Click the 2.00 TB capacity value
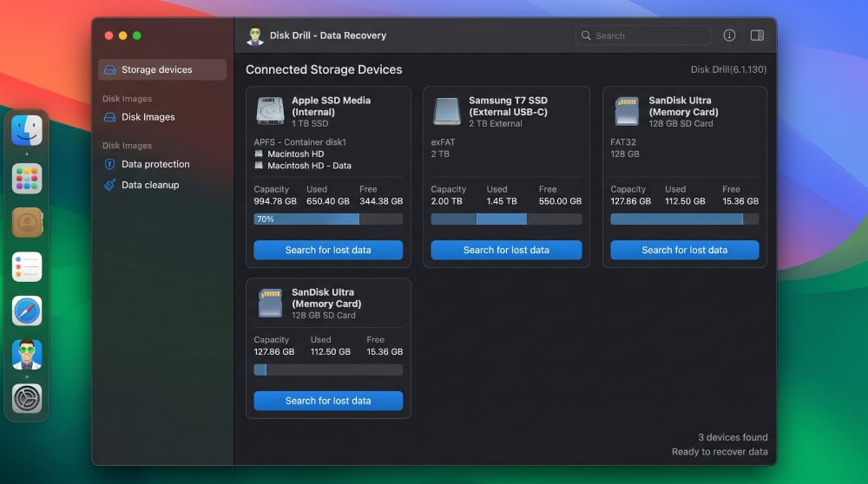This screenshot has width=868, height=484. (446, 201)
